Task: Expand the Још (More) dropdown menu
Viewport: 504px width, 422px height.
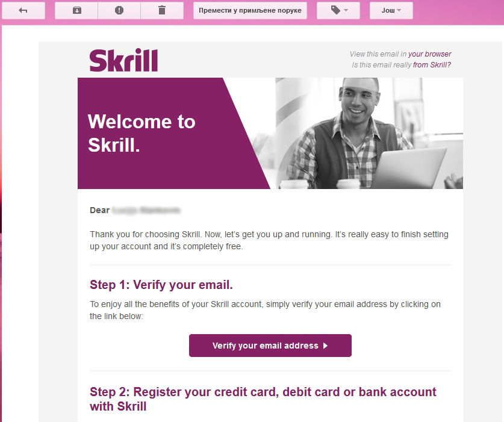Action: point(391,11)
